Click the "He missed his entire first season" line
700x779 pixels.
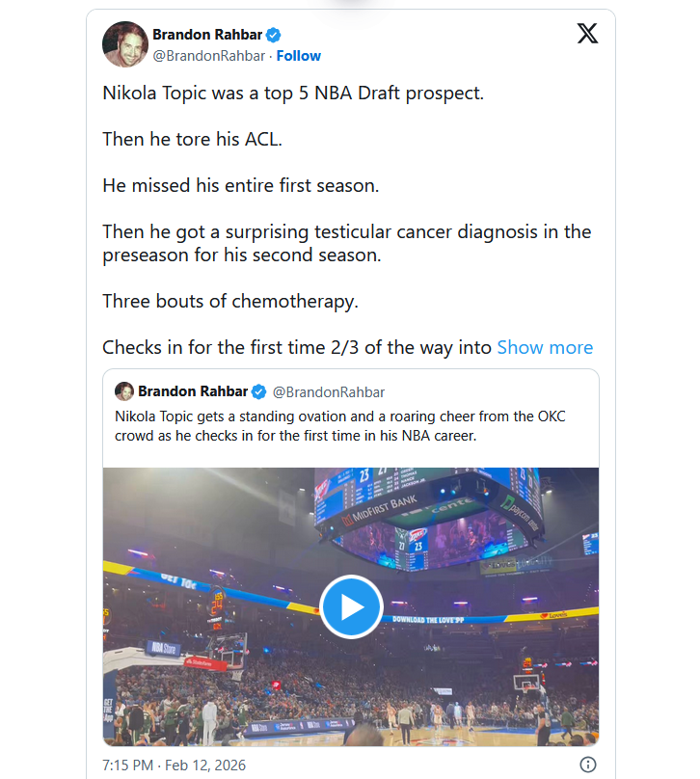pyautogui.click(x=241, y=186)
